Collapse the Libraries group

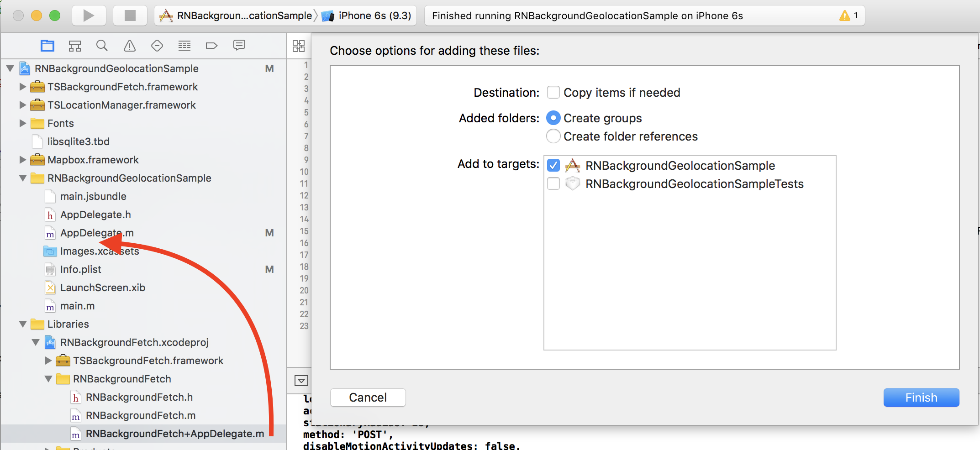tap(22, 324)
